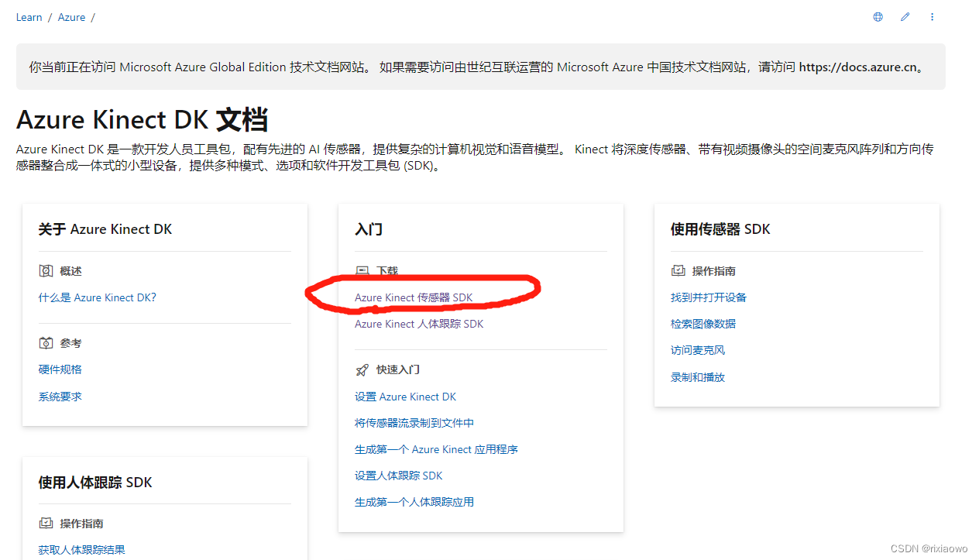Click the 快速入门 rocket icon
Viewport: 979px width, 560px height.
coord(362,370)
